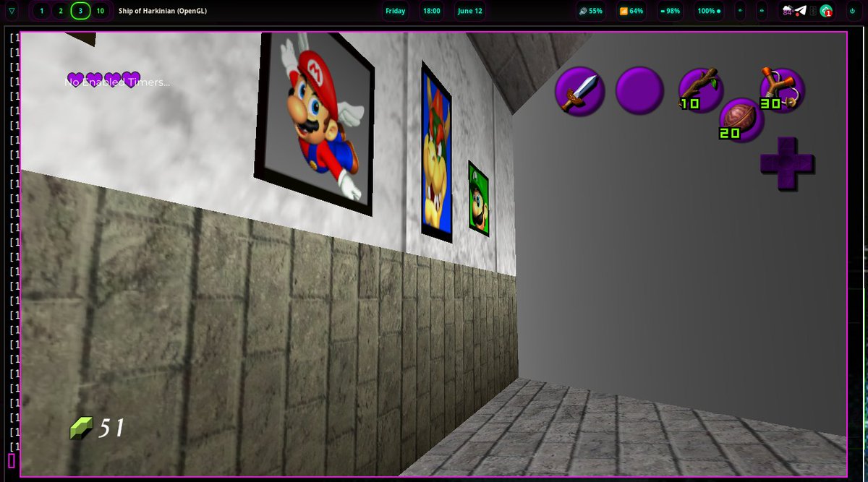868x482 pixels.
Task: Click the 98% battery indicator
Action: click(x=671, y=11)
